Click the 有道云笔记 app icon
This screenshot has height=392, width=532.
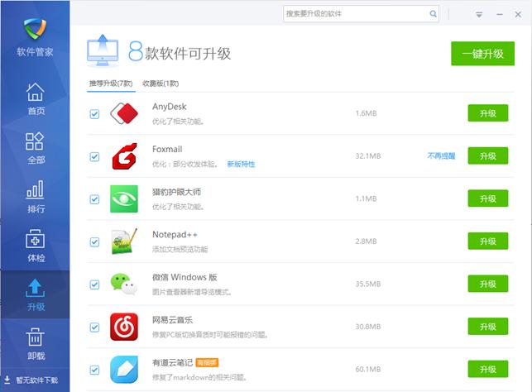pyautogui.click(x=124, y=370)
